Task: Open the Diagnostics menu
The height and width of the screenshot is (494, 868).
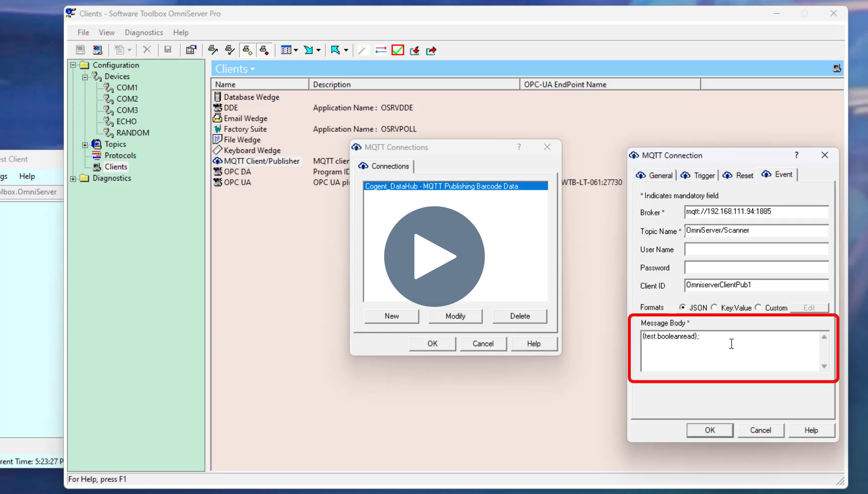Action: tap(143, 32)
